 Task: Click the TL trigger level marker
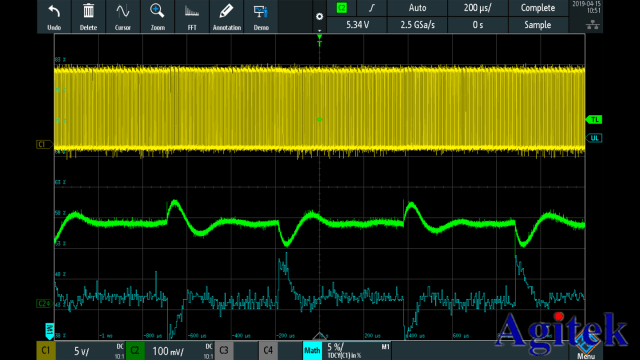coord(594,120)
